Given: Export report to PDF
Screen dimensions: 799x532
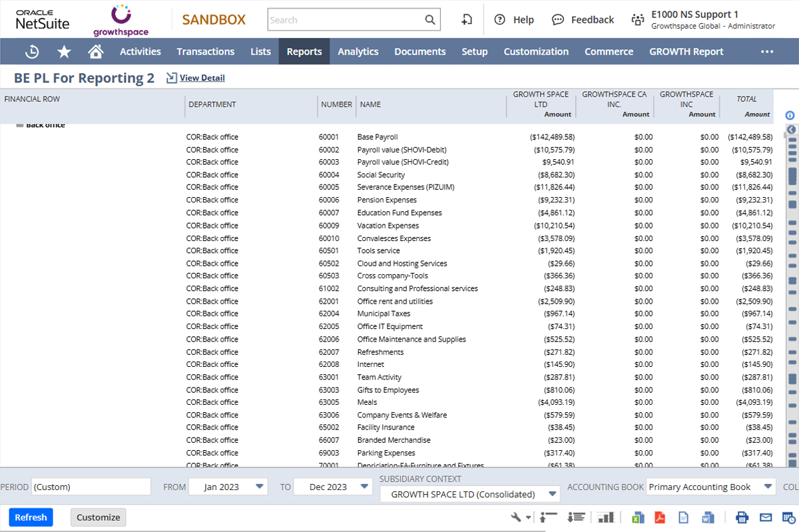Looking at the screenshot, I should (660, 517).
